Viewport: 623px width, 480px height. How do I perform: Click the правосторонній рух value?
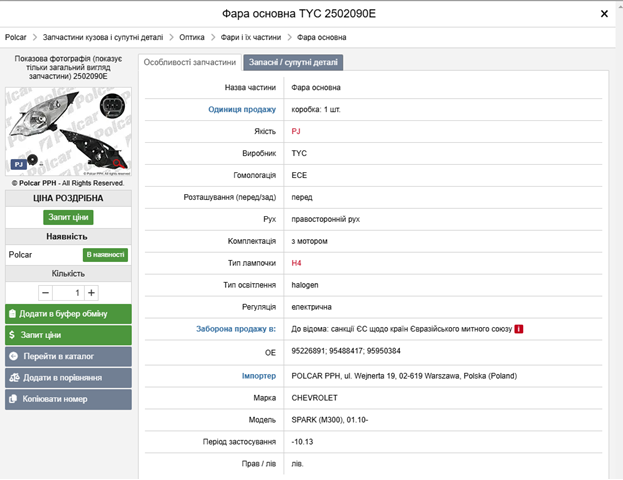(x=325, y=219)
